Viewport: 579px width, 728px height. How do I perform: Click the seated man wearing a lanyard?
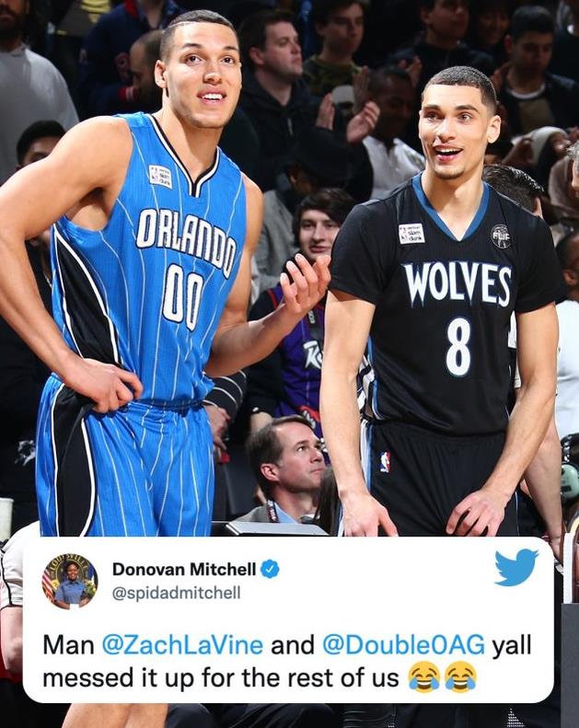click(x=284, y=474)
